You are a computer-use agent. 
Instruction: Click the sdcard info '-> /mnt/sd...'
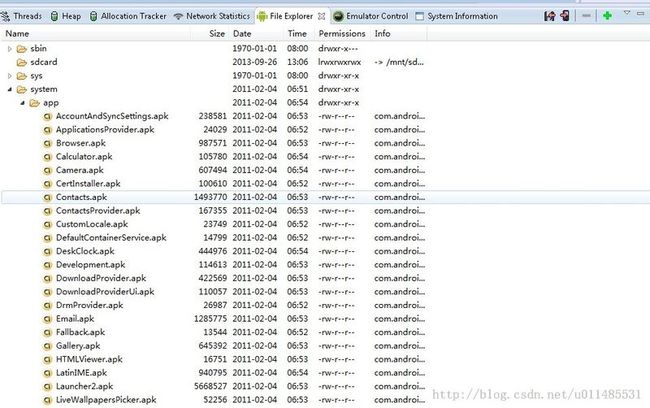(x=399, y=62)
